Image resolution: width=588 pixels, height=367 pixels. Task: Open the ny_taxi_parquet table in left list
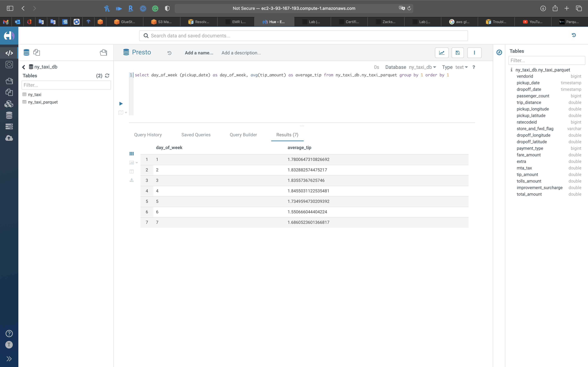pyautogui.click(x=43, y=102)
